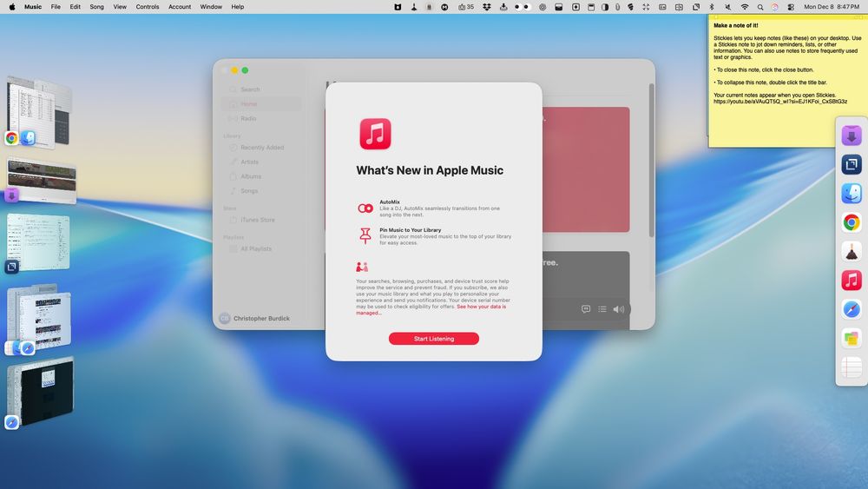Show lyrics with the speech-bubble icon
Viewport: 868px width, 489px height.
click(x=586, y=309)
